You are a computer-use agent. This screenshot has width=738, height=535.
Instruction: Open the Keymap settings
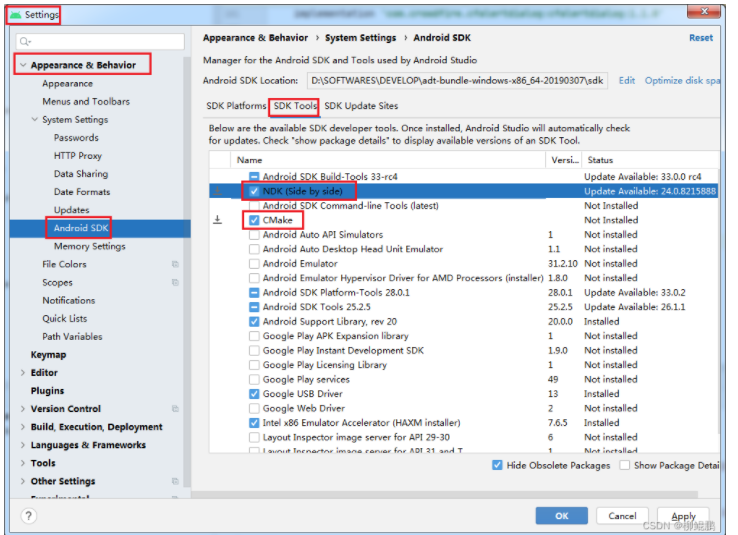[x=48, y=354]
